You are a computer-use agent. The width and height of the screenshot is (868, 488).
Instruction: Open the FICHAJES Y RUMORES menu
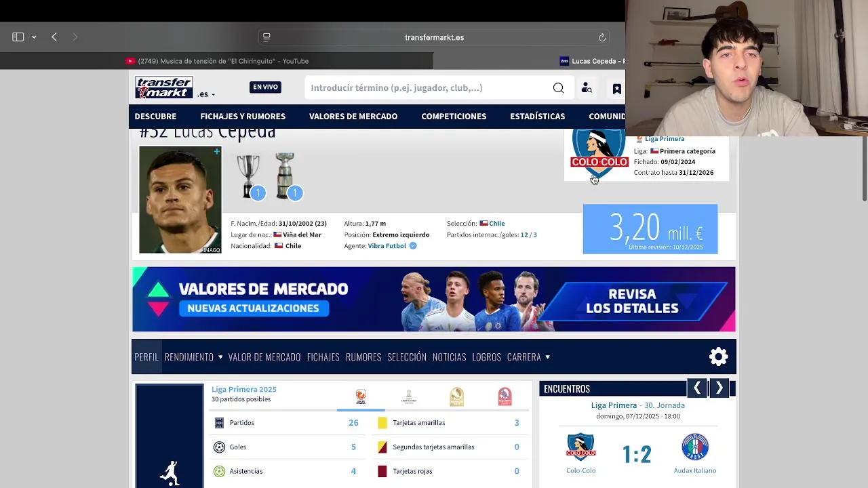point(243,117)
